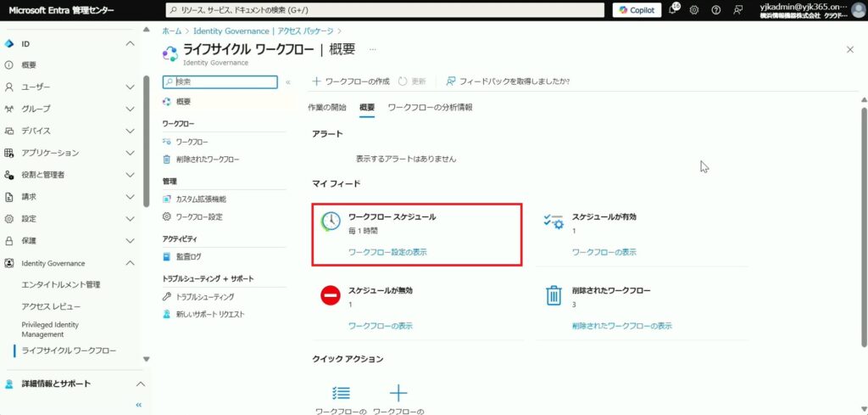This screenshot has width=868, height=415.
Task: Click the deleted workflows trash can icon
Action: point(554,294)
